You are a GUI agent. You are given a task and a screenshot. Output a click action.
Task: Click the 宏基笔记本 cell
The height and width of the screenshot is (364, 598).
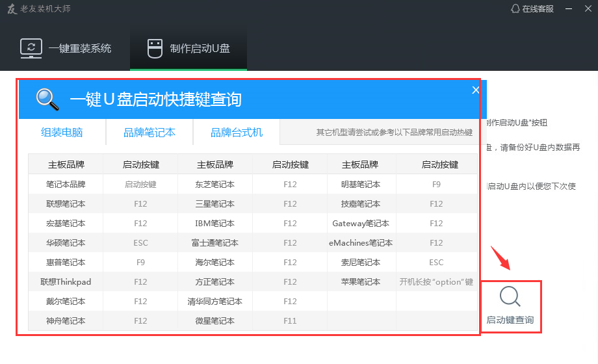(66, 223)
